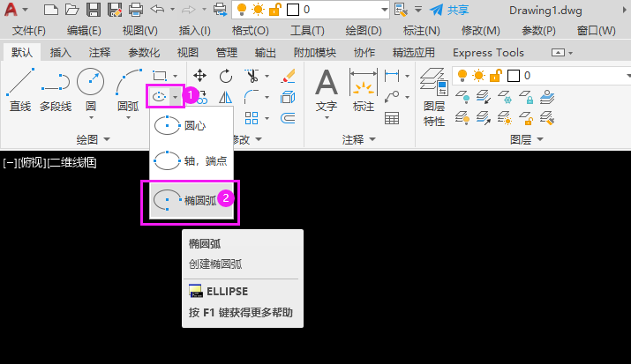Click the Batch Plot icon
The width and height of the screenshot is (631, 364).
[x=220, y=9]
